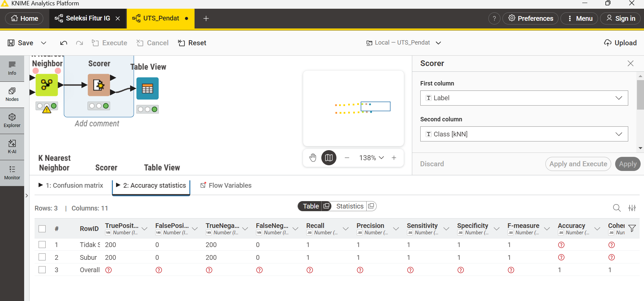Screen dimensions: 644x301
Task: Open Precision column header menu
Action: click(396, 229)
